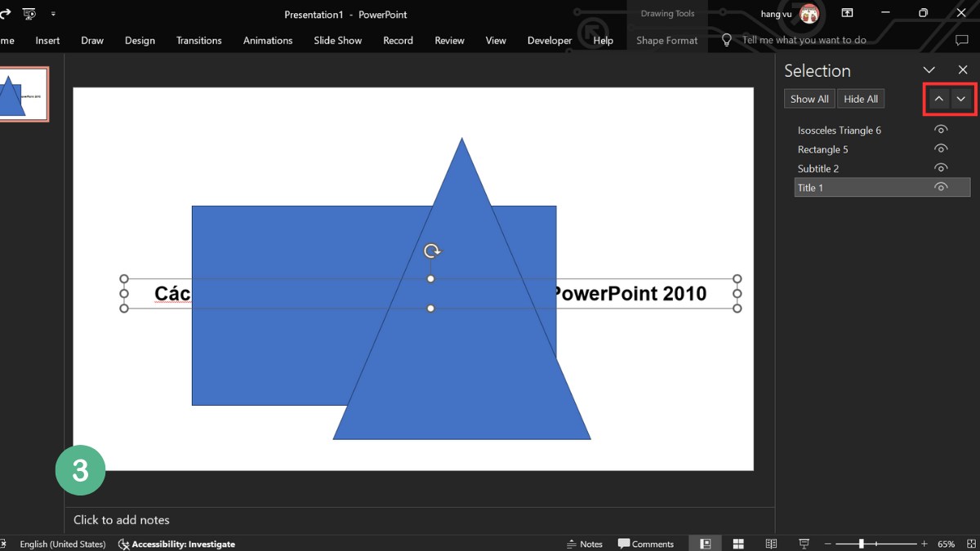Open the Insert ribbon tab
Viewport: 980px width, 551px height.
[x=47, y=40]
